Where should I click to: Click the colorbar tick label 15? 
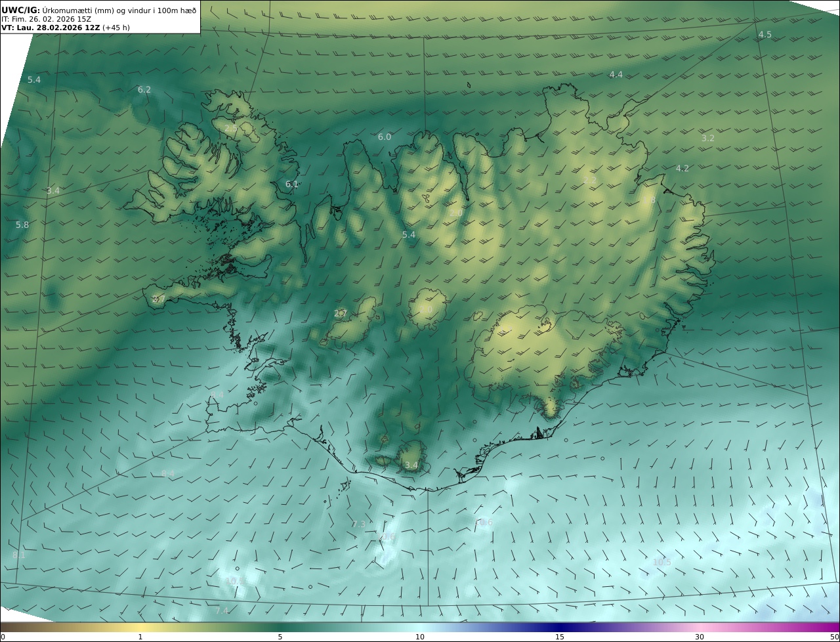point(560,637)
